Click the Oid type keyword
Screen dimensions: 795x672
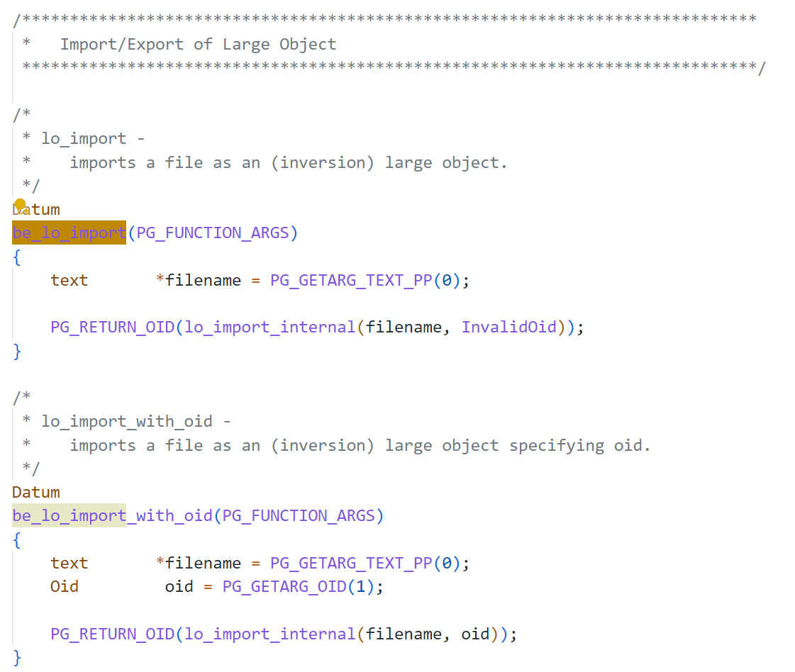[x=65, y=586]
